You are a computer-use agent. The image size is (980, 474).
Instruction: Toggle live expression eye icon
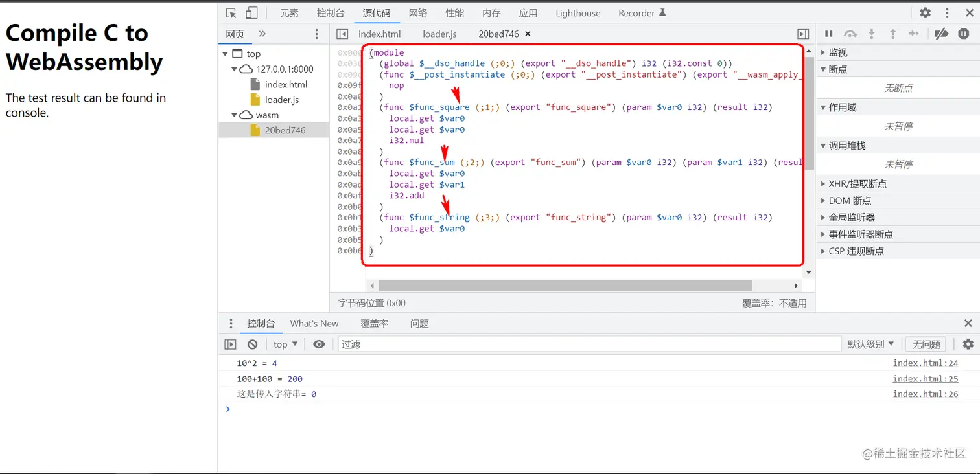tap(319, 344)
